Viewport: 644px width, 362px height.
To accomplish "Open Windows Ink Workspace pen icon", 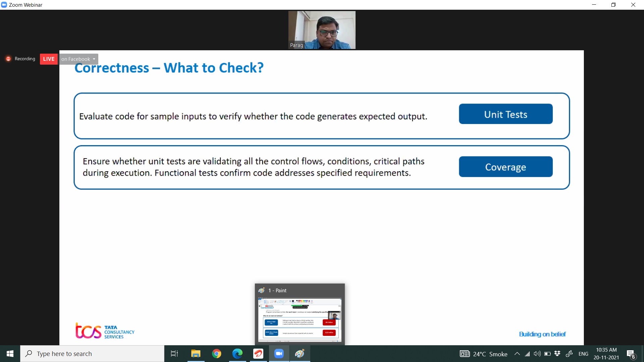I will point(569,354).
